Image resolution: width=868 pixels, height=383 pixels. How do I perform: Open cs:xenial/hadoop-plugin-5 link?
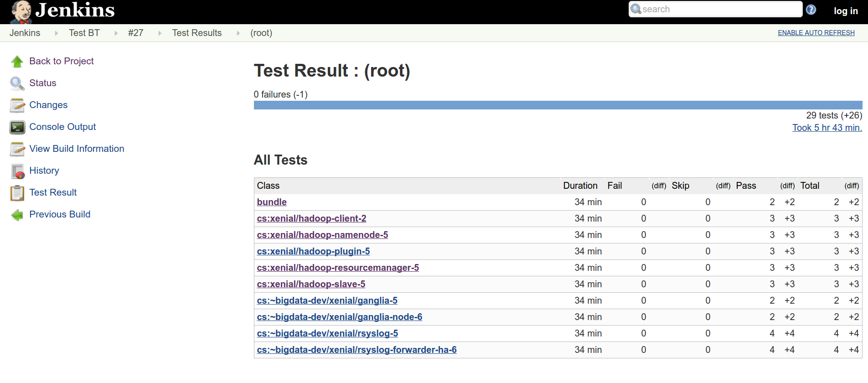[x=313, y=251]
